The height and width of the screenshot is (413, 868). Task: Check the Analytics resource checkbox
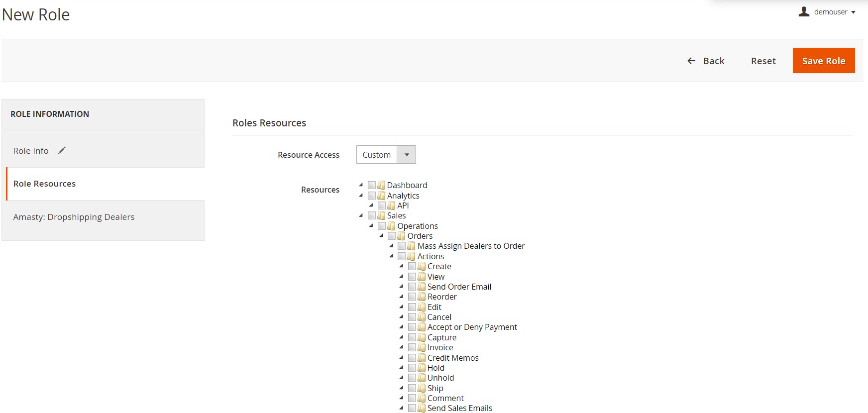point(372,196)
